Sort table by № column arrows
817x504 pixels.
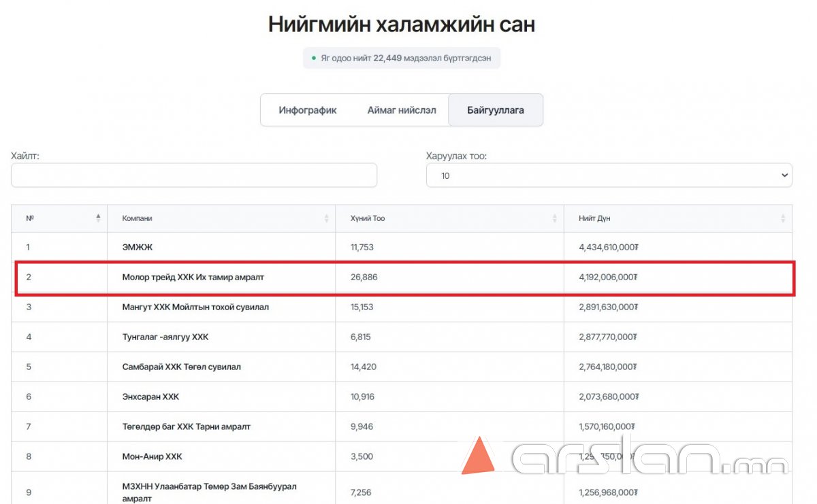(98, 218)
